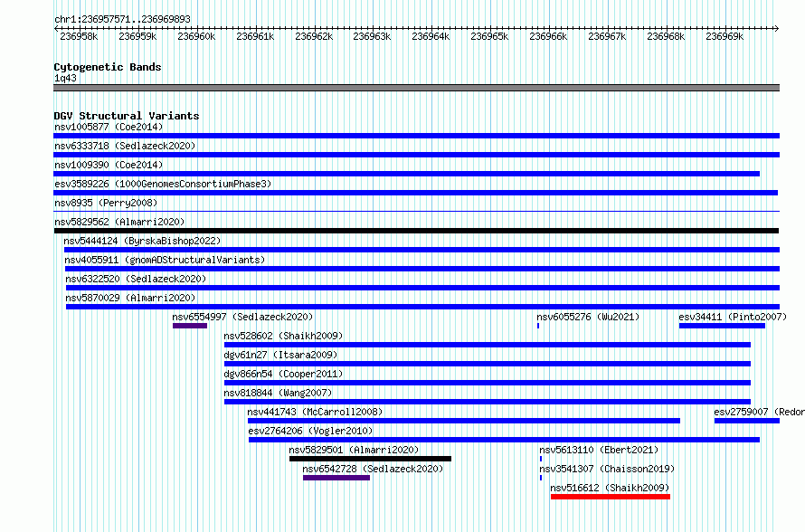Select the black nsv5829562 (Almarri2020) bar

pyautogui.click(x=416, y=231)
